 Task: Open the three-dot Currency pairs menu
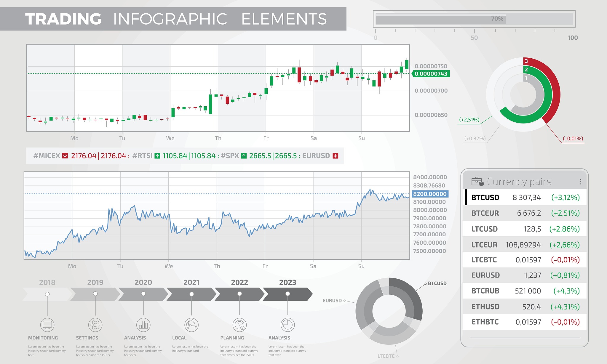(x=580, y=182)
